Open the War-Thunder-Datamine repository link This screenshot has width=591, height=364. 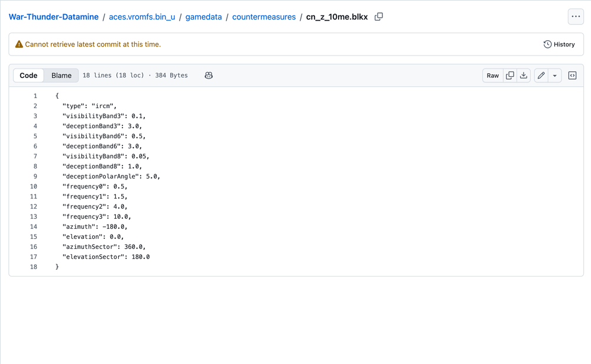(x=54, y=17)
